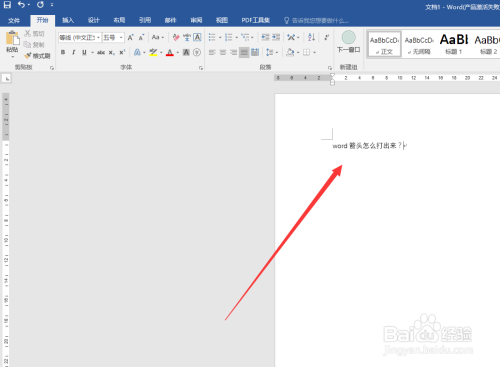This screenshot has height=367, width=500.
Task: Switch to the 视图 View tab
Action: coord(222,20)
